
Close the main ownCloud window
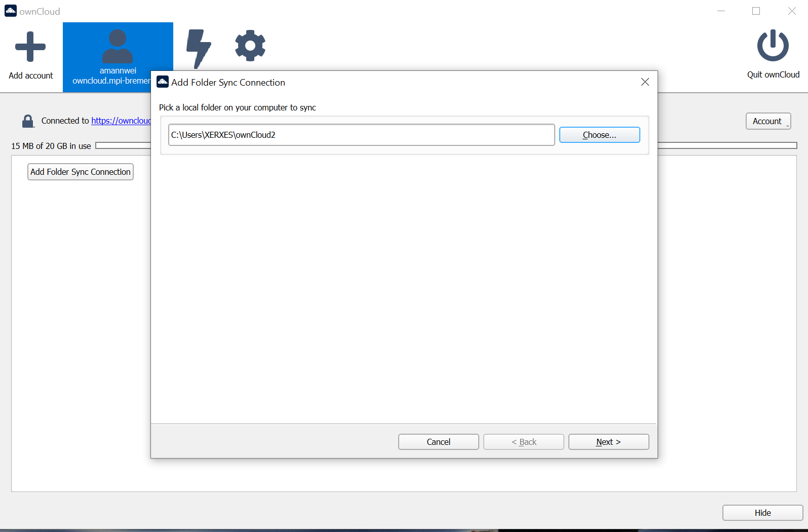point(792,11)
